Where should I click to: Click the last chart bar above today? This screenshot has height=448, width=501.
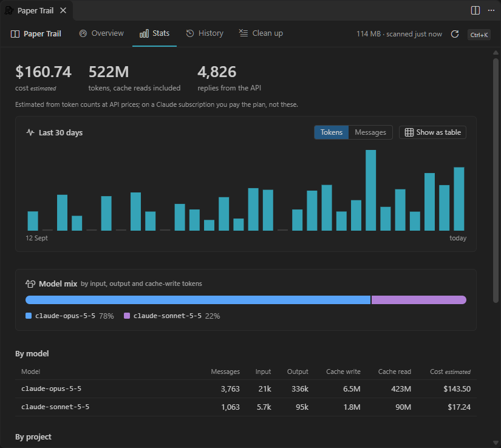click(x=459, y=199)
